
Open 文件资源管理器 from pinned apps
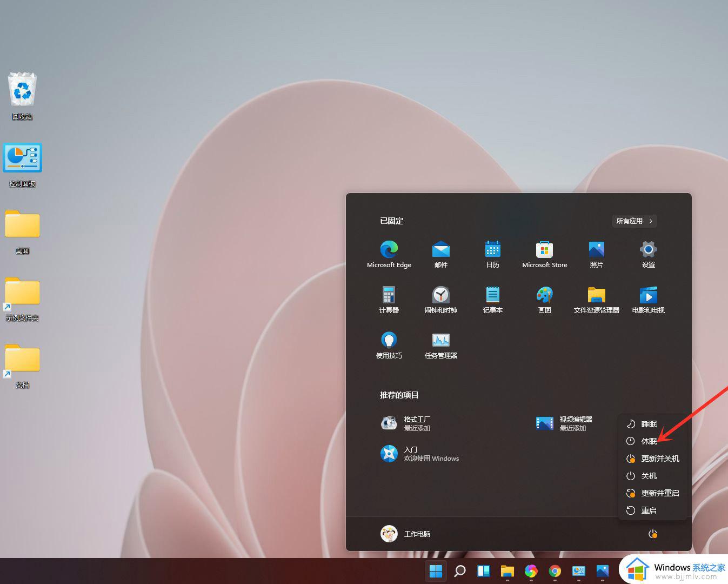click(x=597, y=300)
